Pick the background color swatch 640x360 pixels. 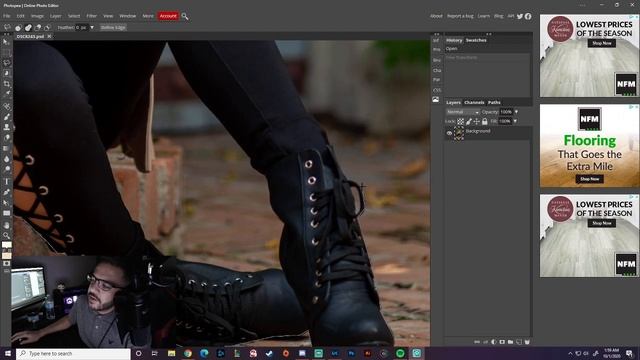7,256
